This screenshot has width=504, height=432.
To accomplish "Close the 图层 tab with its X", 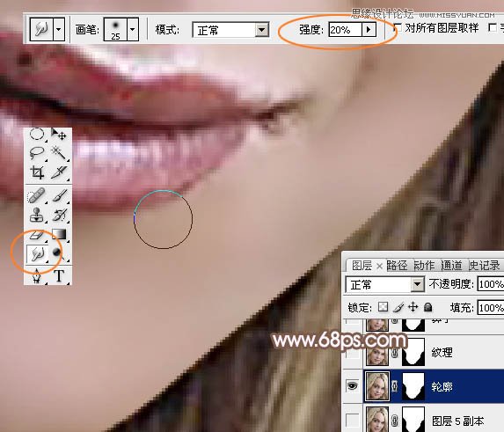I will (379, 266).
